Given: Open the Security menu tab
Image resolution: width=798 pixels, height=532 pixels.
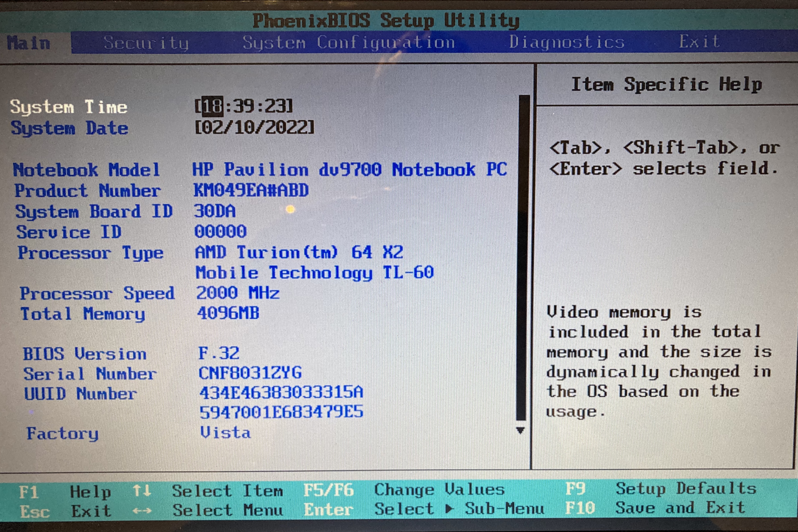Looking at the screenshot, I should pos(146,43).
